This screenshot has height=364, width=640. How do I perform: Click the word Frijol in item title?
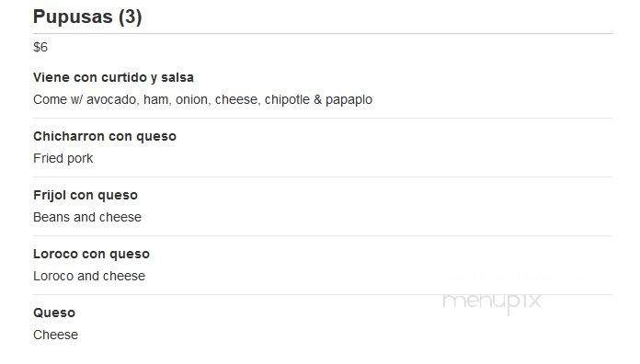50,196
